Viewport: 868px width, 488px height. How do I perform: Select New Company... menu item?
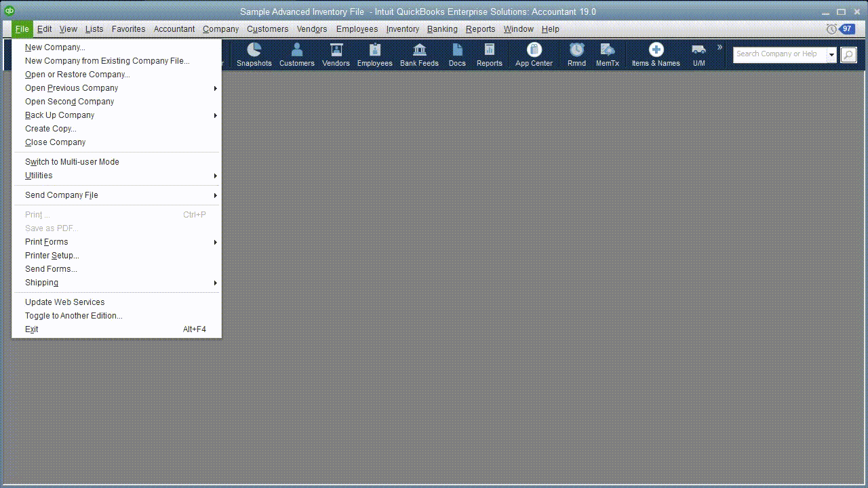click(x=117, y=47)
